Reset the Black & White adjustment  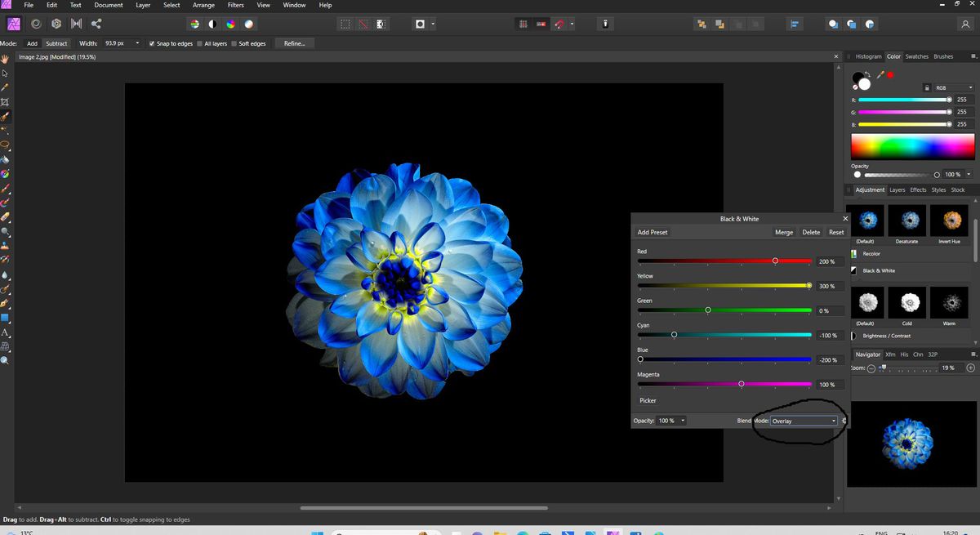tap(835, 232)
